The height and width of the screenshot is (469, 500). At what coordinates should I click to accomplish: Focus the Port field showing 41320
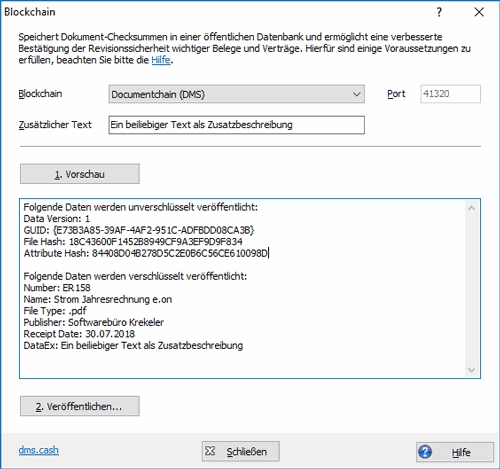pyautogui.click(x=450, y=94)
